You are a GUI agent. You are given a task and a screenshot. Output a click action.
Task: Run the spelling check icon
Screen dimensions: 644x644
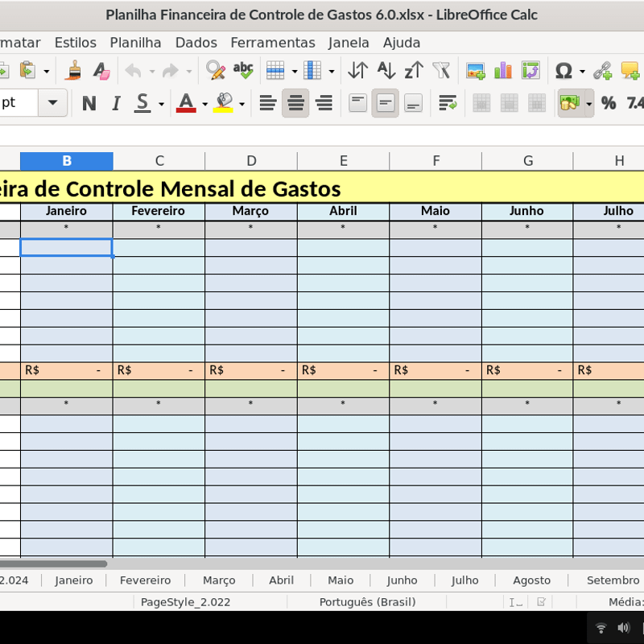point(242,72)
